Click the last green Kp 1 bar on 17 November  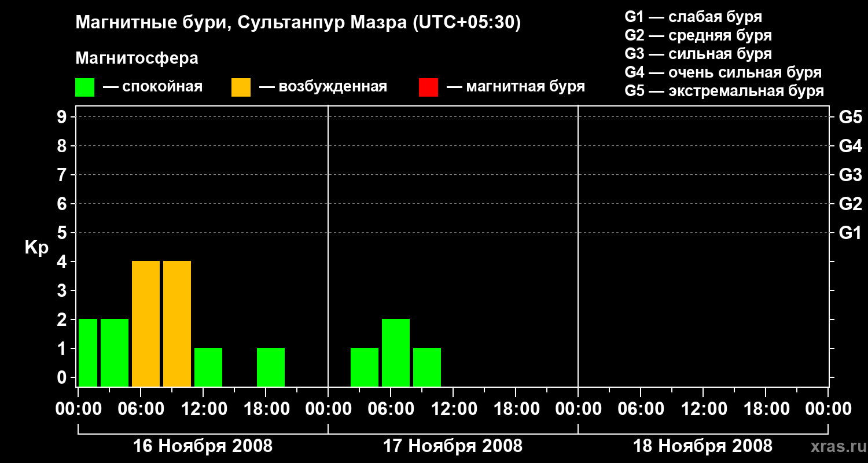[427, 367]
